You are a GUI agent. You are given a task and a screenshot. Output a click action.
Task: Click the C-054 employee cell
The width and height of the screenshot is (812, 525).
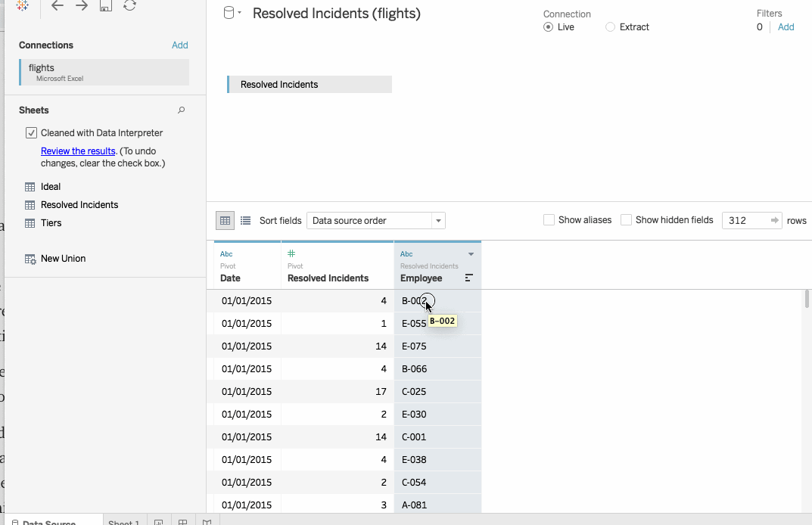pyautogui.click(x=437, y=483)
